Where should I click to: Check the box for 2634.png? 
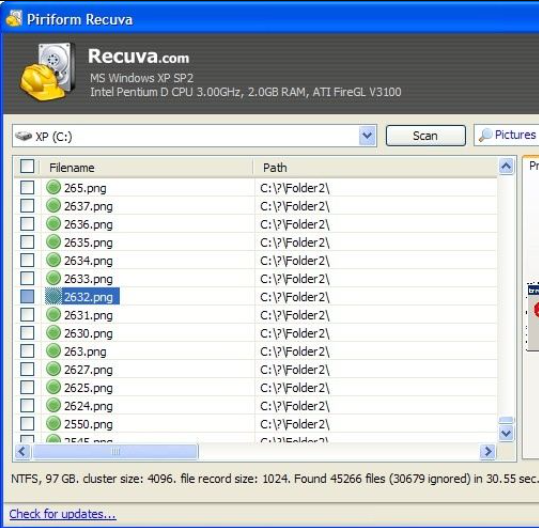click(27, 260)
